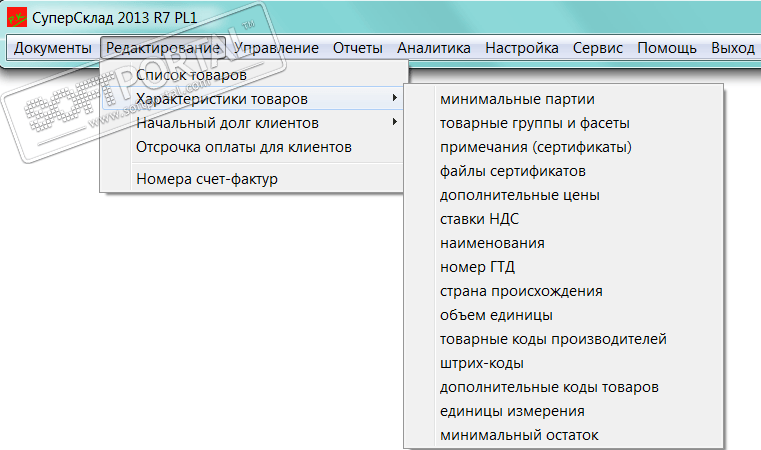Image resolution: width=761 pixels, height=450 pixels.
Task: Select штрих-коды submenu item
Action: pyautogui.click(x=481, y=363)
